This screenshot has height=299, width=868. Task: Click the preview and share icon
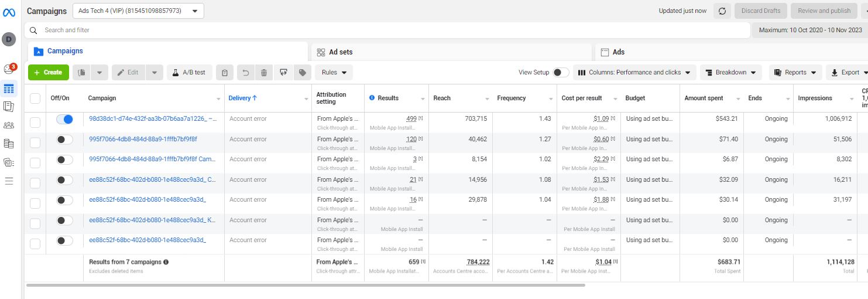(283, 73)
